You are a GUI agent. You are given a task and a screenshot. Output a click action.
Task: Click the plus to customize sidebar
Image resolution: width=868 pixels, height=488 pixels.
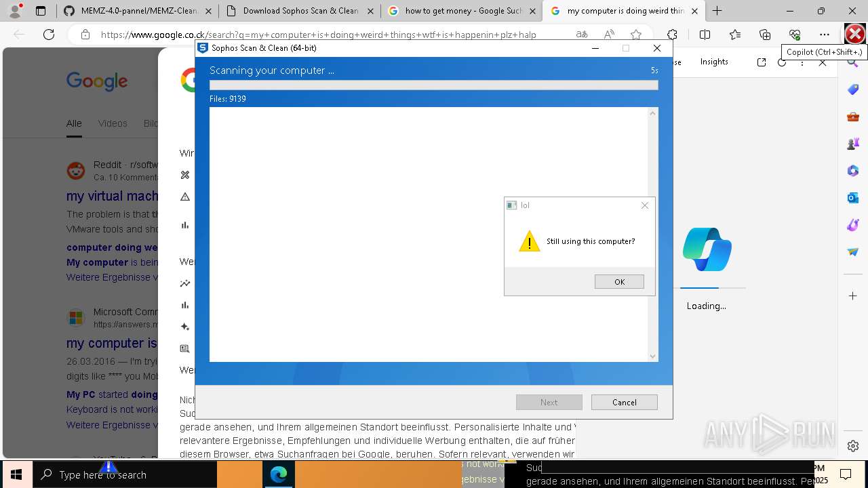[853, 296]
